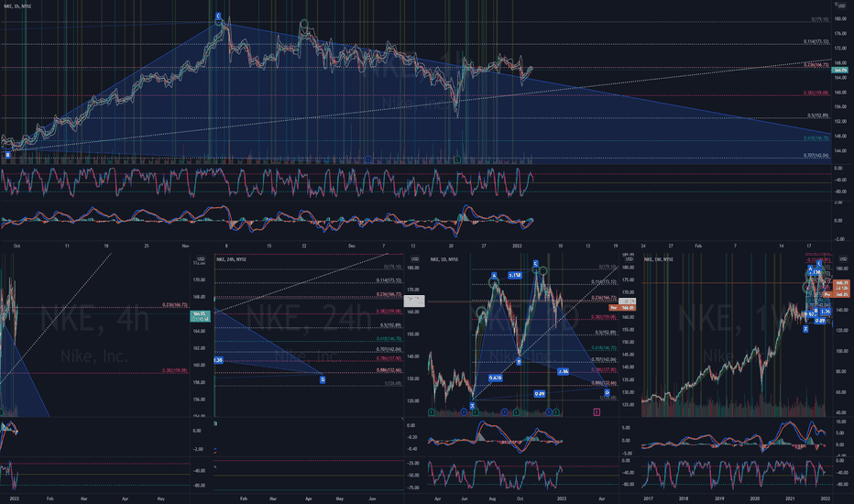
Task: Click the 0.786(137.90) fib label on 24h chart
Action: click(x=389, y=358)
